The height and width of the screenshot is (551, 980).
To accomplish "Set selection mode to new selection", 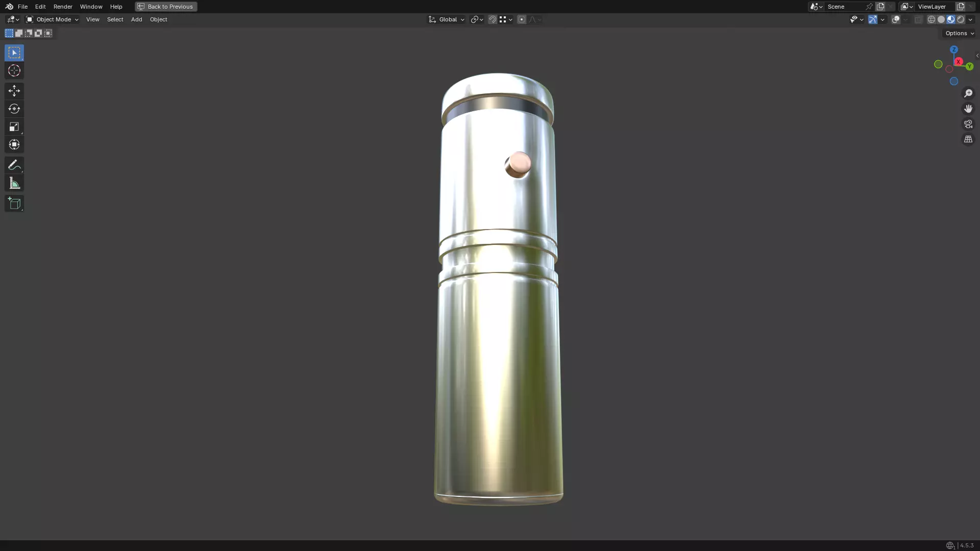I will pyautogui.click(x=9, y=33).
